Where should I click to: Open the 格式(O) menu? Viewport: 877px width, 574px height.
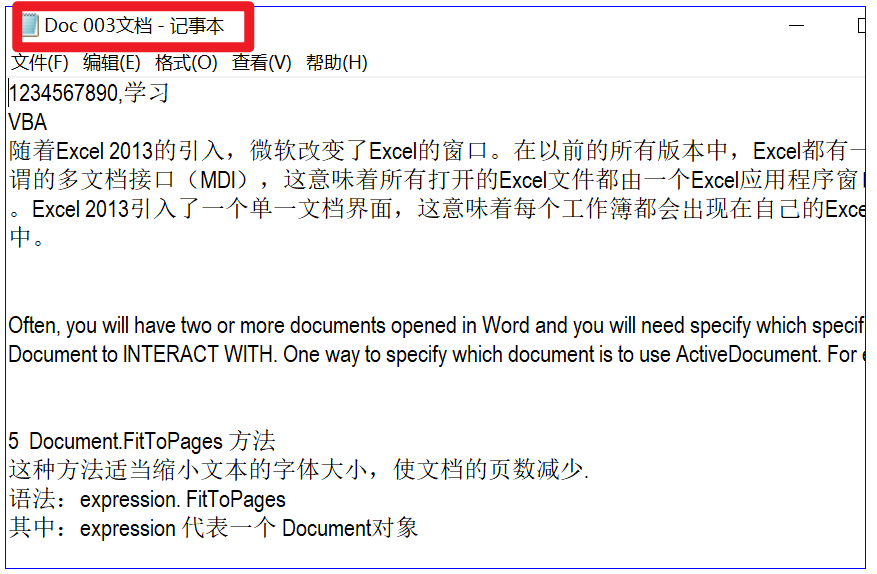(186, 62)
